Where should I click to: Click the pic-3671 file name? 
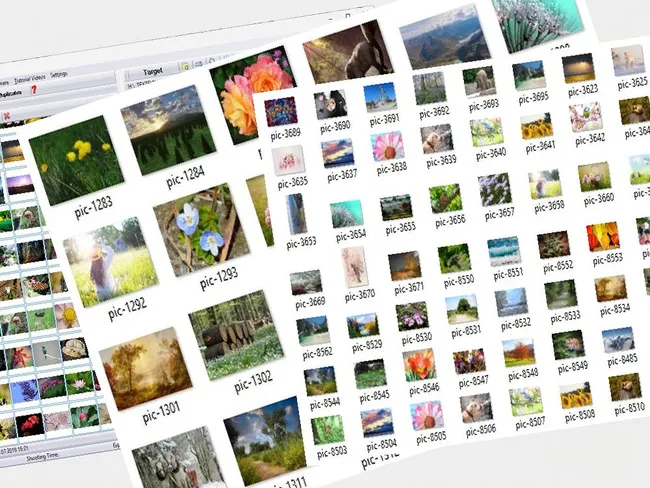(409, 288)
